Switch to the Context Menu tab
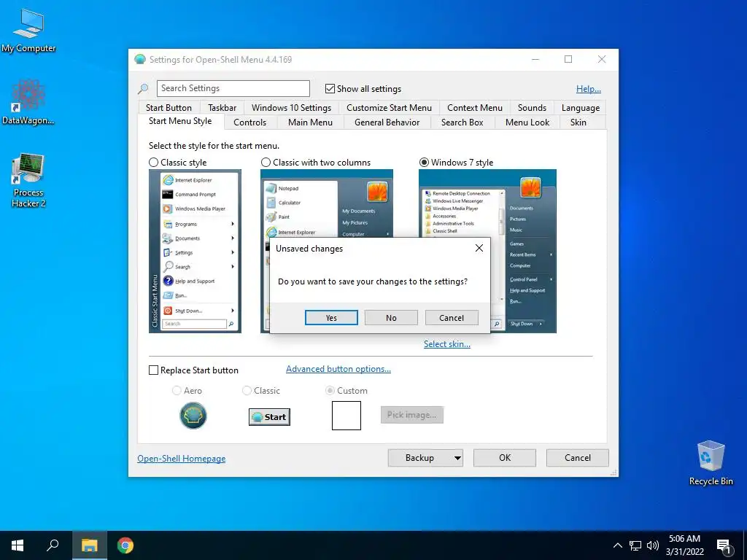The width and height of the screenshot is (747, 560). (474, 108)
